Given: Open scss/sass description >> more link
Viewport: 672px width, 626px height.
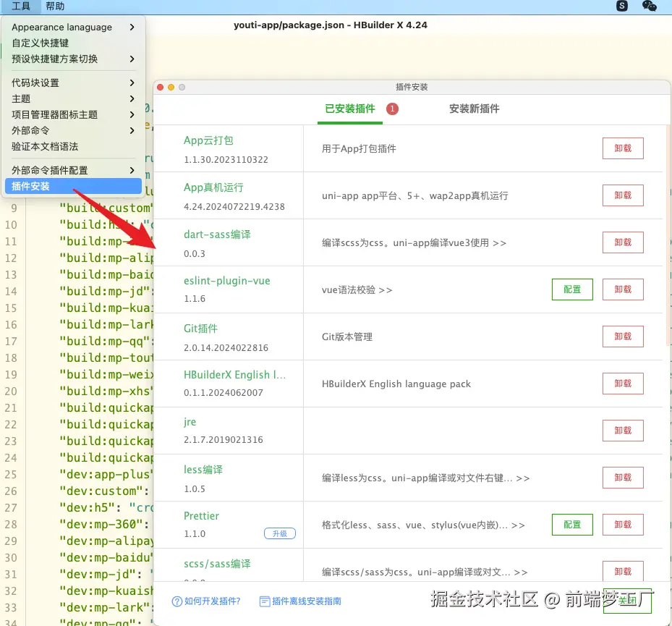Looking at the screenshot, I should click(521, 572).
